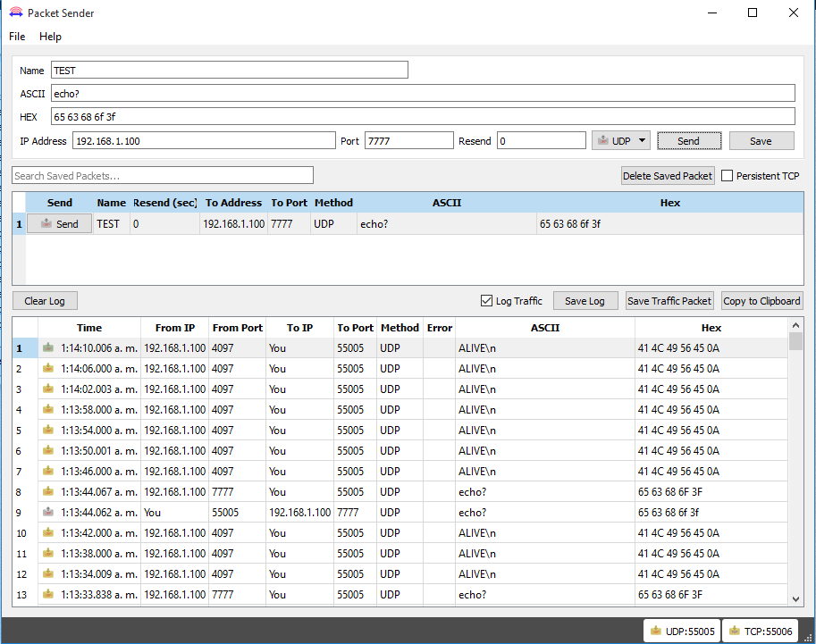Click the received-packet icon in log row 1
Image resolution: width=816 pixels, height=644 pixels.
(x=48, y=347)
